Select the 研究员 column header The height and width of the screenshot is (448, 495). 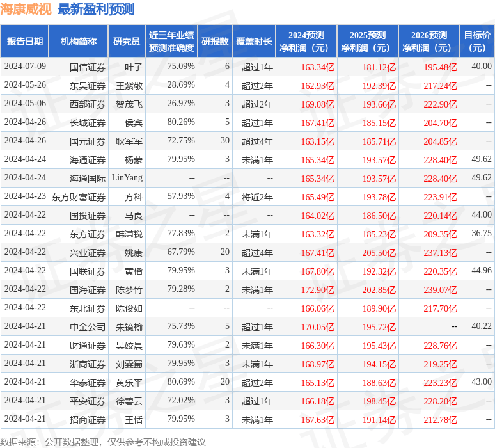click(x=127, y=42)
